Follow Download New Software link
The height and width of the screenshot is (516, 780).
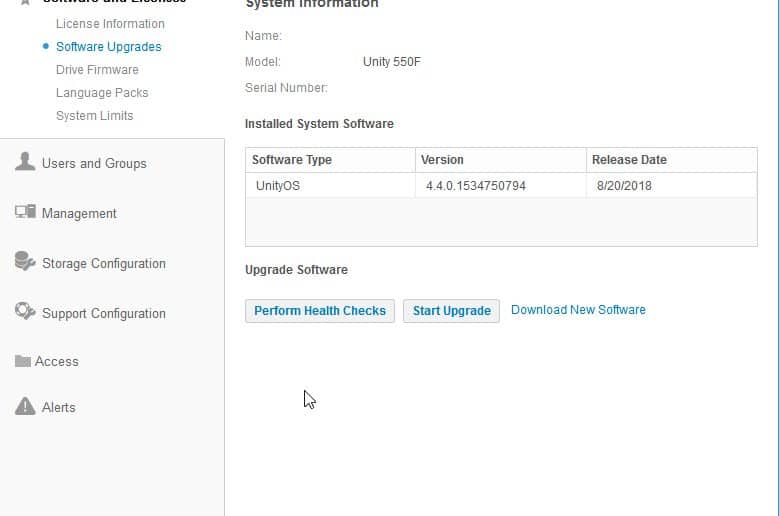578,310
